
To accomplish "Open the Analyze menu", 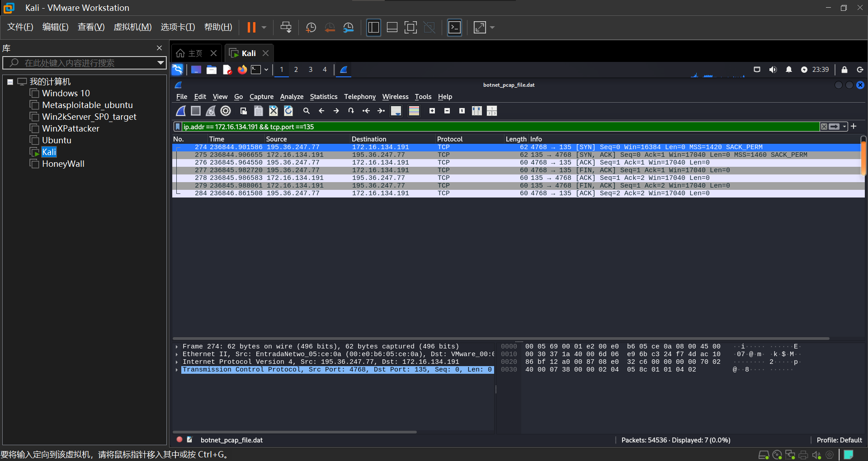I will 292,97.
